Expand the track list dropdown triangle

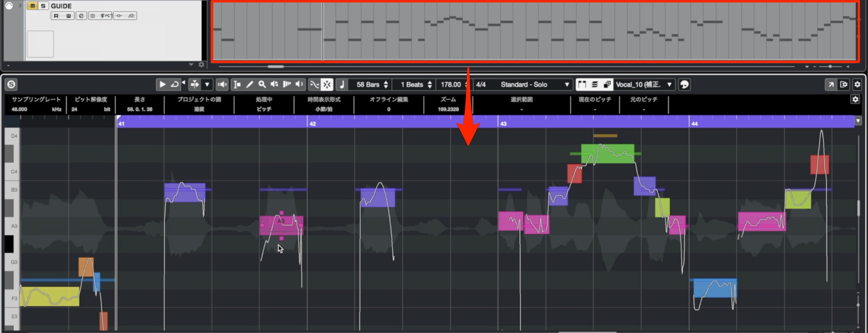click(191, 65)
